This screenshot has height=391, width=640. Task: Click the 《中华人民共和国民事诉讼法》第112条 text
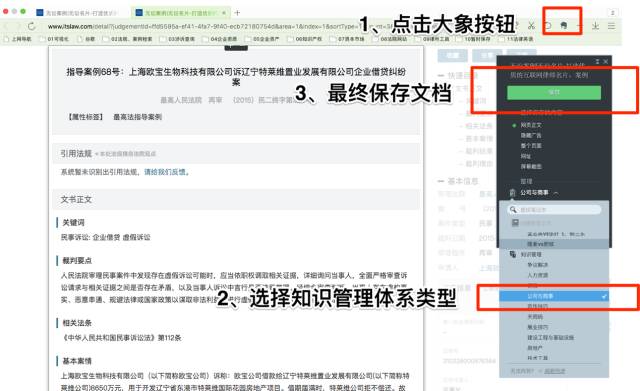click(121, 338)
